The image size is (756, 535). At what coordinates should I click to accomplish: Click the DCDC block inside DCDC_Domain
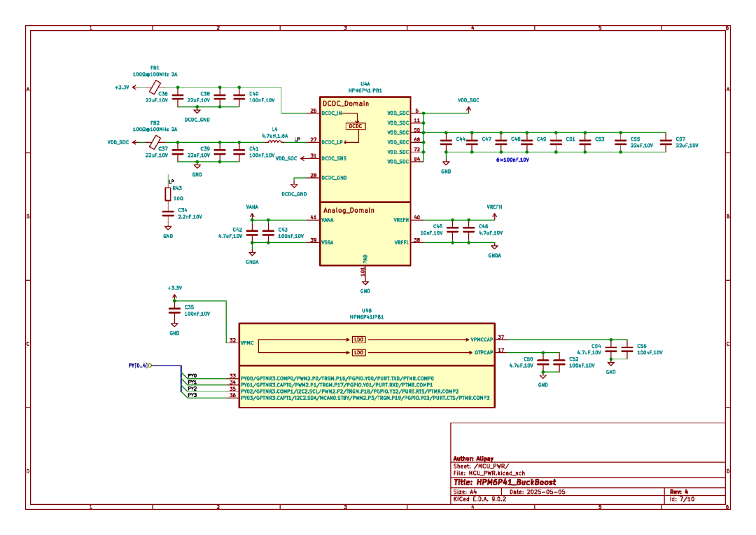coord(356,125)
